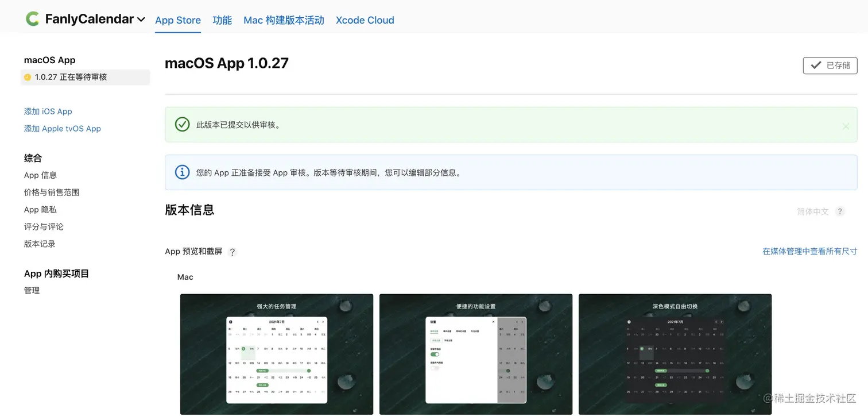Viewport: 868px width, 416px height.
Task: Click the 已存储 saved button
Action: (830, 66)
